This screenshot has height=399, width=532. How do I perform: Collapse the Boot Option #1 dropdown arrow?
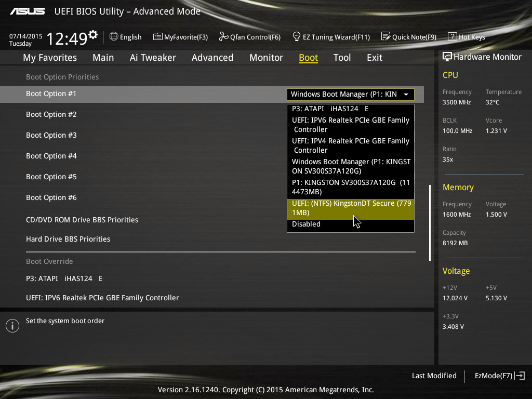pos(406,95)
